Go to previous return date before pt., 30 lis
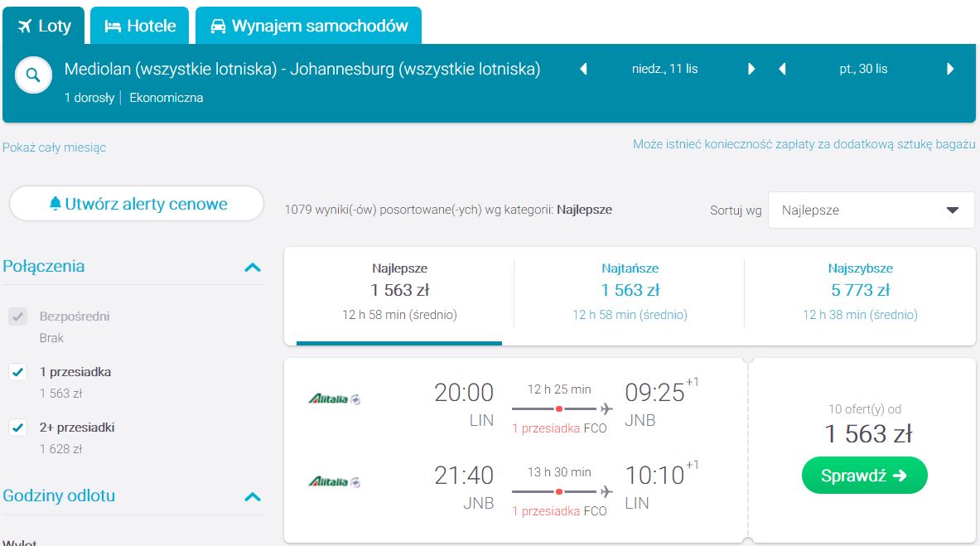The height and width of the screenshot is (546, 980). 782,69
